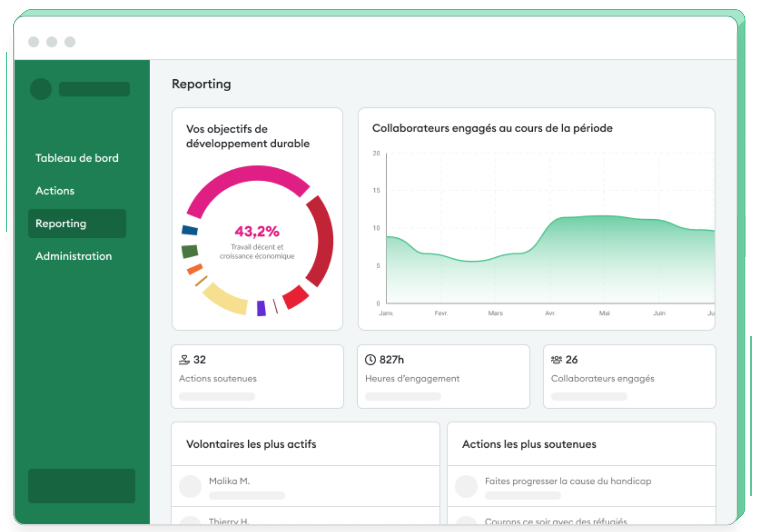The width and height of the screenshot is (760, 532).
Task: Click the group icon beside 26
Action: pos(556,359)
